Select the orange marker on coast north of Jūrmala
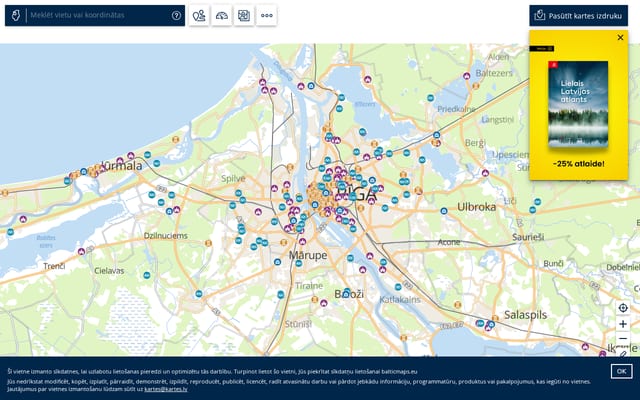The width and height of the screenshot is (640, 400). [176, 140]
